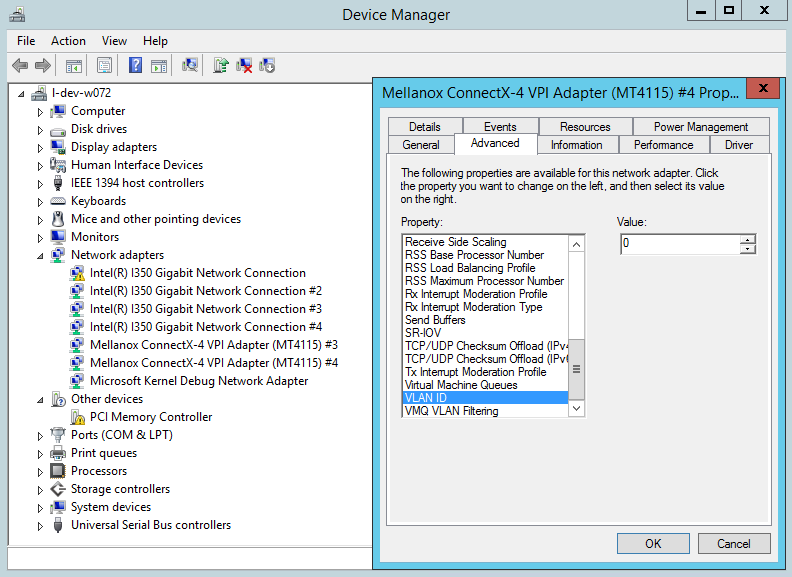This screenshot has height=577, width=792.
Task: Switch to the General tab
Action: pyautogui.click(x=421, y=145)
